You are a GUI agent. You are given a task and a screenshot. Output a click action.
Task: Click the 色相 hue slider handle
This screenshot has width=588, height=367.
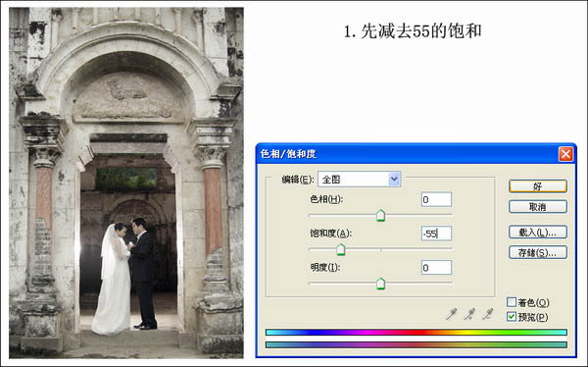pos(380,216)
